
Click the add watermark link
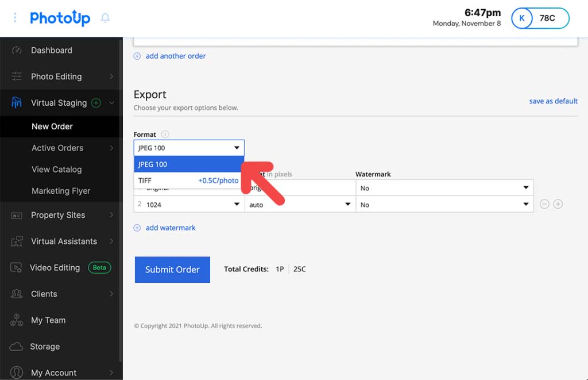tap(170, 228)
